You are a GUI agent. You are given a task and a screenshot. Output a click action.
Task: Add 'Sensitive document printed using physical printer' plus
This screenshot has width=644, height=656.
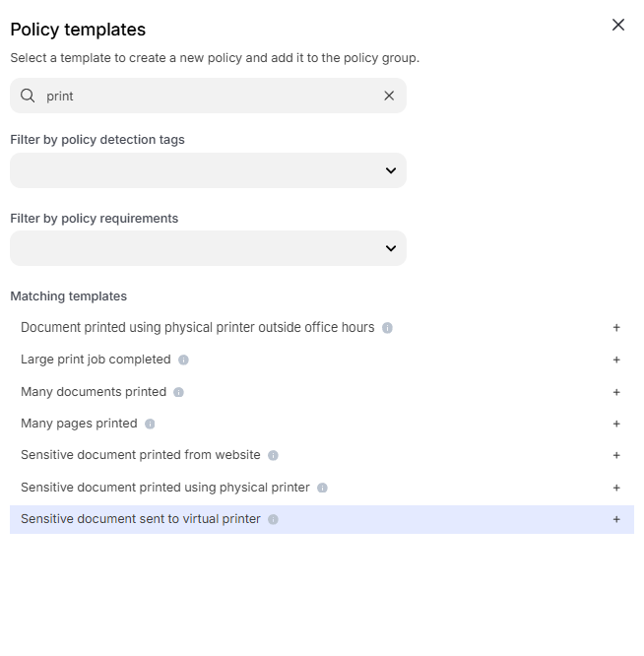click(x=616, y=488)
